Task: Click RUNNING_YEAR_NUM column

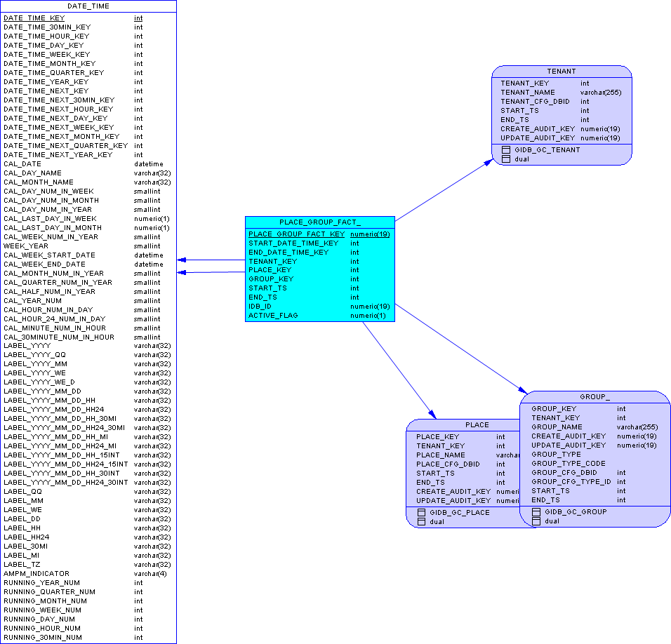Action: (x=42, y=583)
